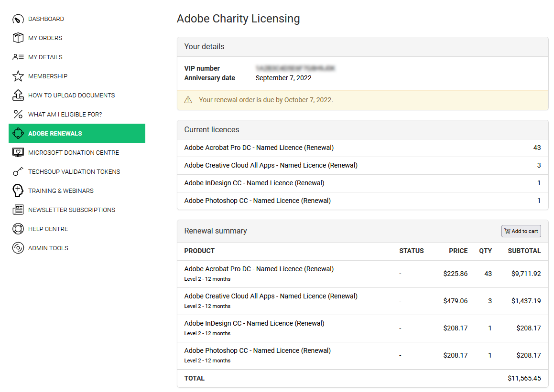Click the newsletter subscriptions newspaper icon

[x=18, y=210]
